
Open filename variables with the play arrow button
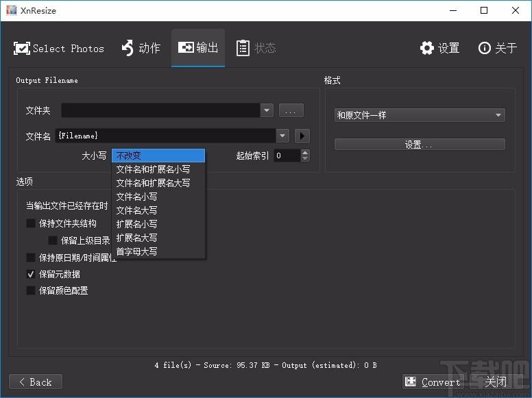coord(302,136)
